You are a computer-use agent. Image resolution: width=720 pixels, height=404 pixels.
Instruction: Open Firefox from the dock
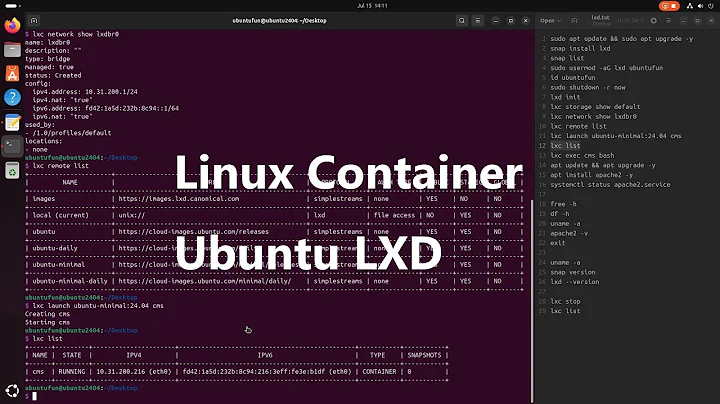12,25
